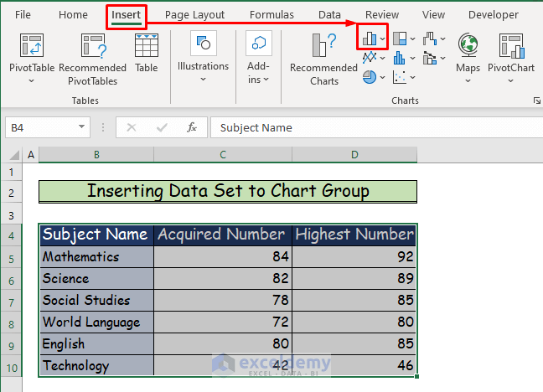543x392 pixels.
Task: Select column C header
Action: (x=223, y=154)
